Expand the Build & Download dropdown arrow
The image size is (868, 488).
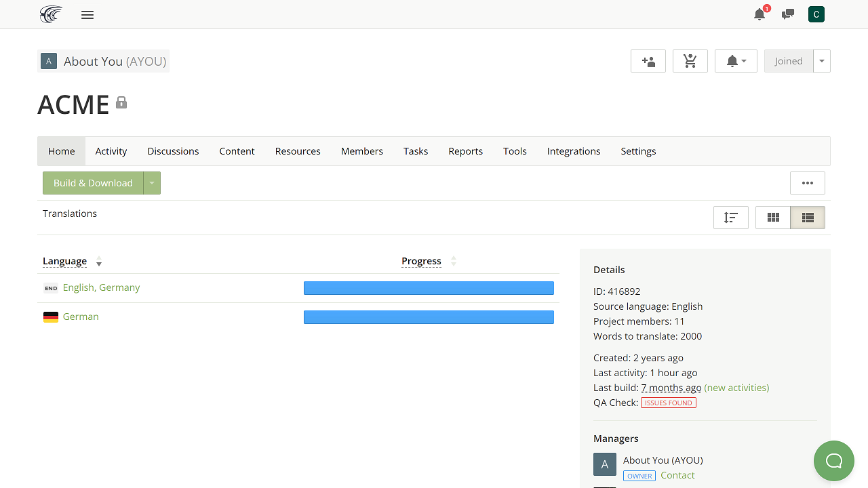152,183
